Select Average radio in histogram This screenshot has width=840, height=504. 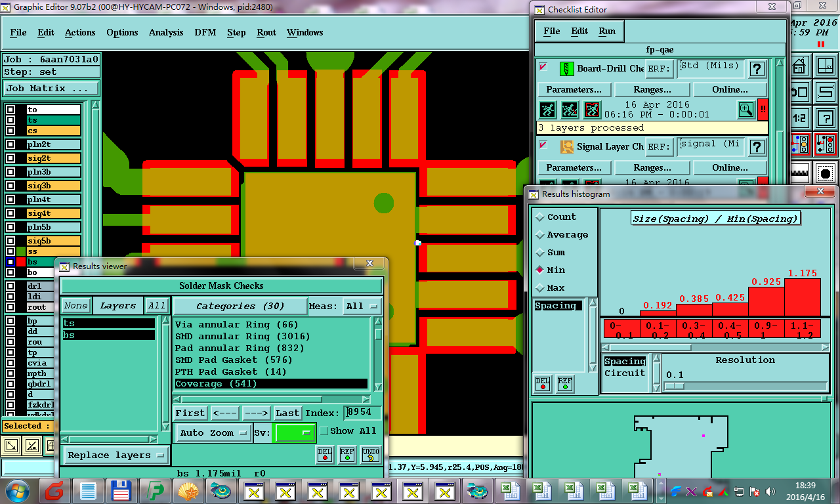point(540,235)
